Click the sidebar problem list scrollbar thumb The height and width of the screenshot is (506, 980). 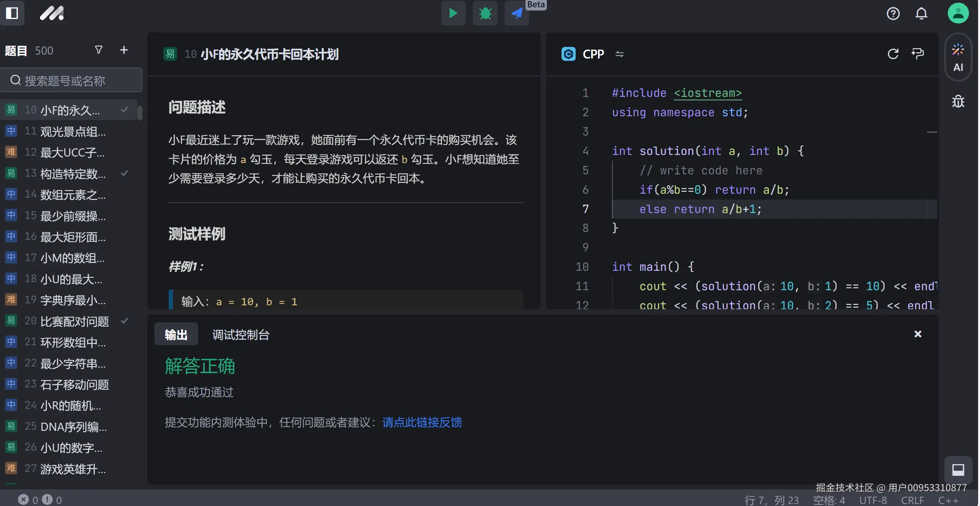pos(140,113)
